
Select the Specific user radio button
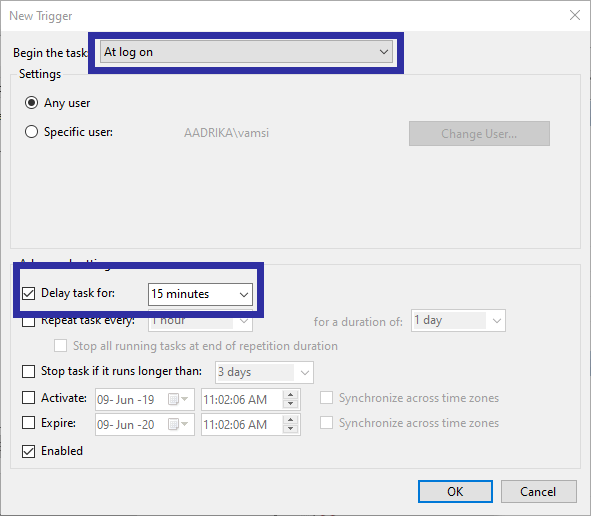click(x=31, y=132)
